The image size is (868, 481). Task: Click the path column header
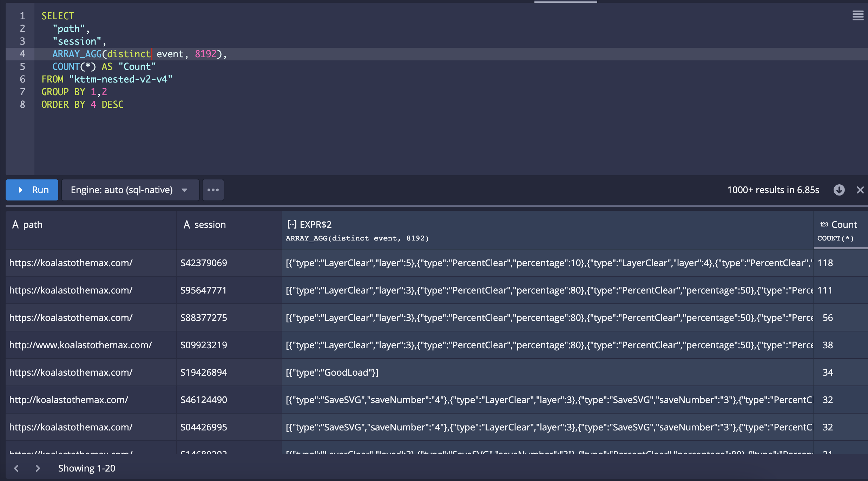point(33,225)
